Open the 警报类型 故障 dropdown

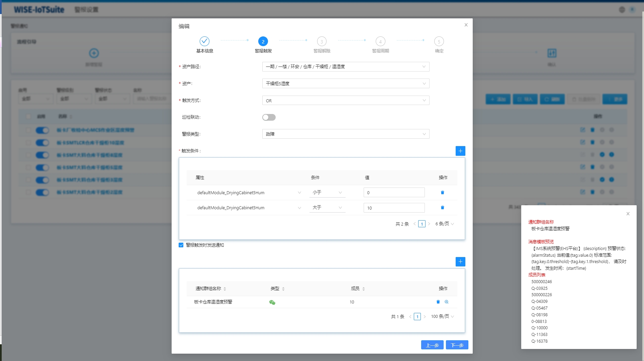click(345, 134)
